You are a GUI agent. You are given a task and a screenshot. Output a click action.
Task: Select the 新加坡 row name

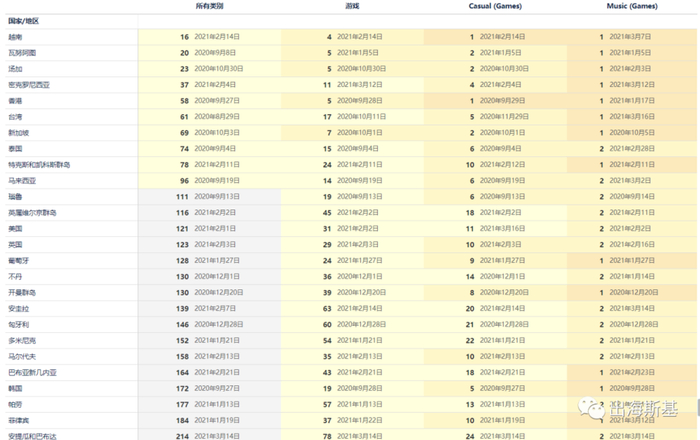point(19,133)
